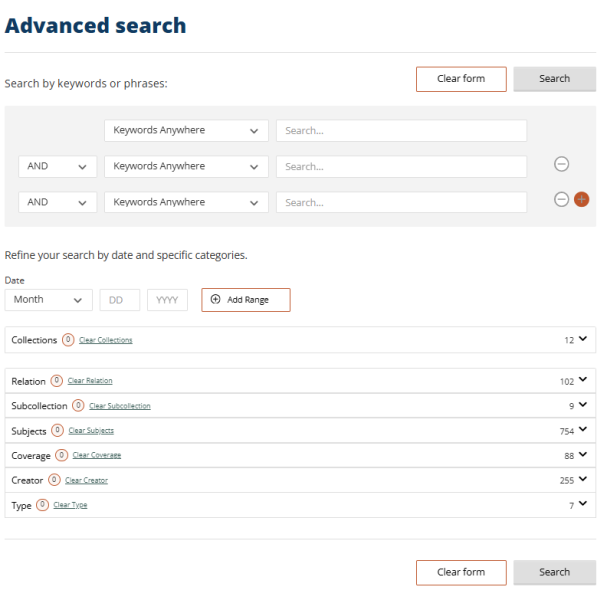
Task: Focus the first row search text field
Action: coord(401,130)
